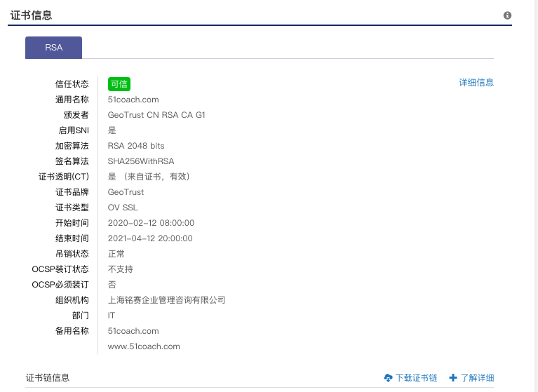538x392 pixels.
Task: Open the 了解详细 link text
Action: click(477, 378)
